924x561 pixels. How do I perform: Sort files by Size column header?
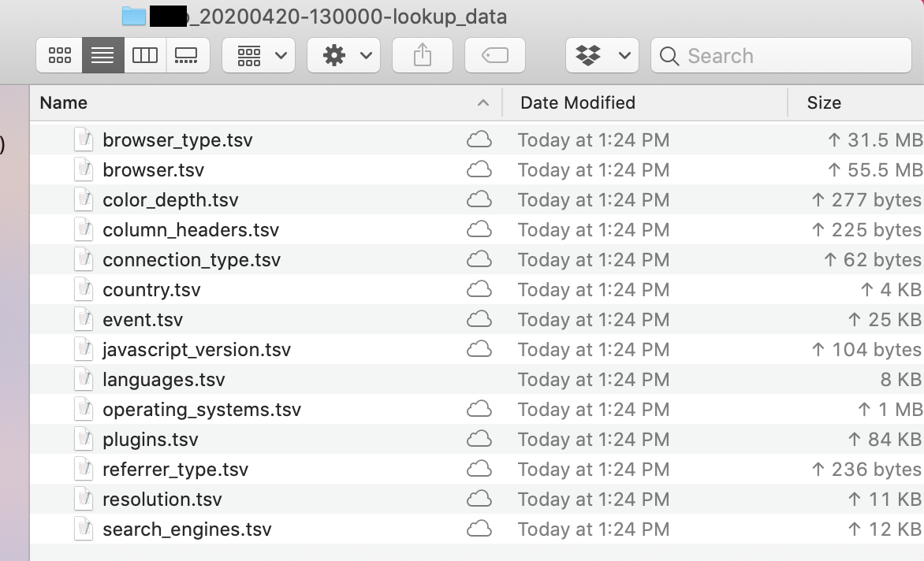point(824,102)
